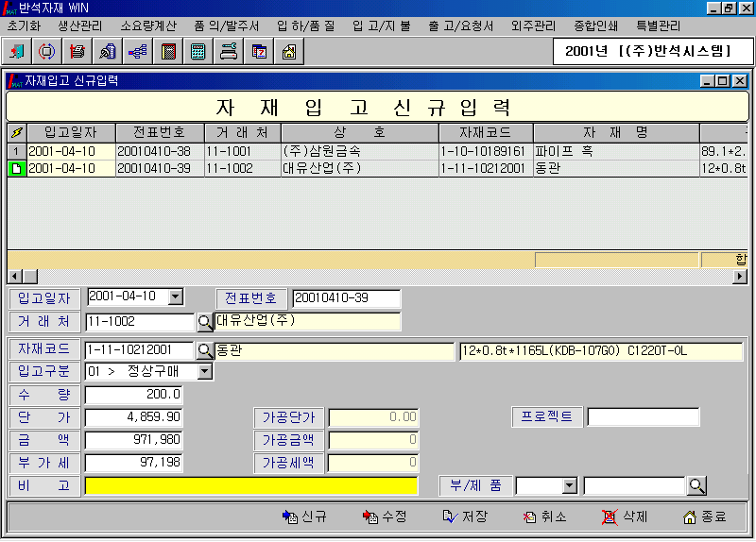This screenshot has height=542, width=756.
Task: Click the magnifier beside the 부/제품 field
Action: point(696,485)
